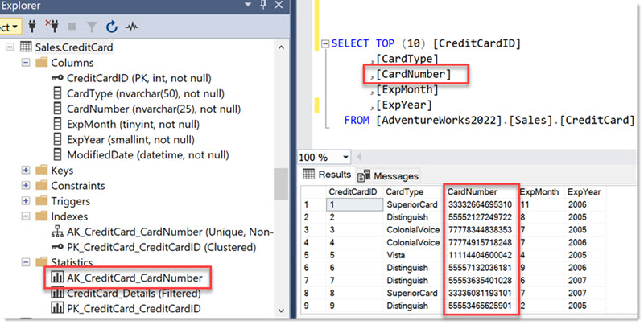The height and width of the screenshot is (325, 644).
Task: Select AK_CreditCard_CardNumber under Statistics
Action: [132, 278]
